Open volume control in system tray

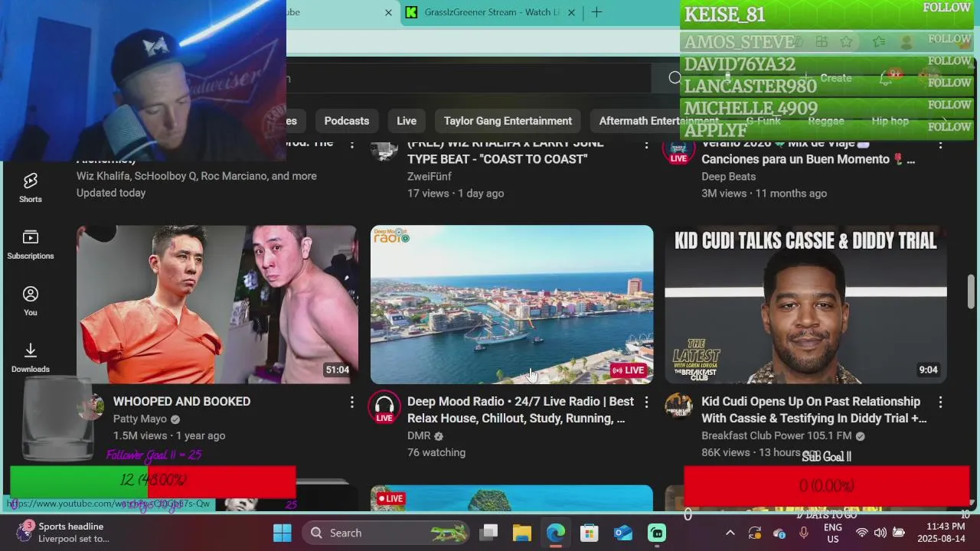point(880,533)
